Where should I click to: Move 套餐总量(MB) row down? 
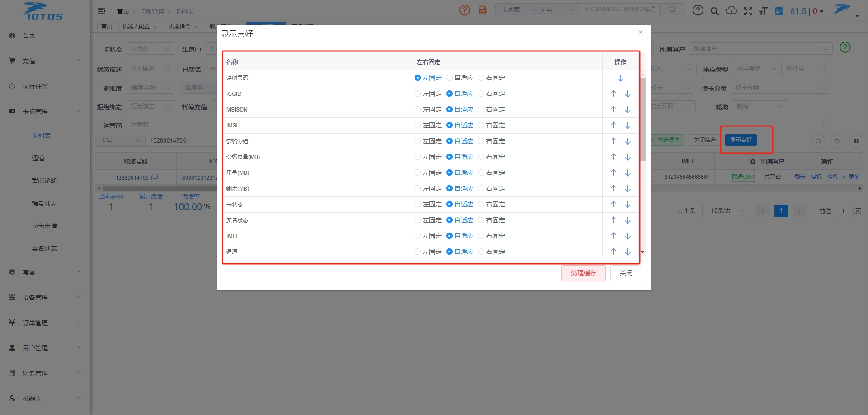[x=627, y=157]
